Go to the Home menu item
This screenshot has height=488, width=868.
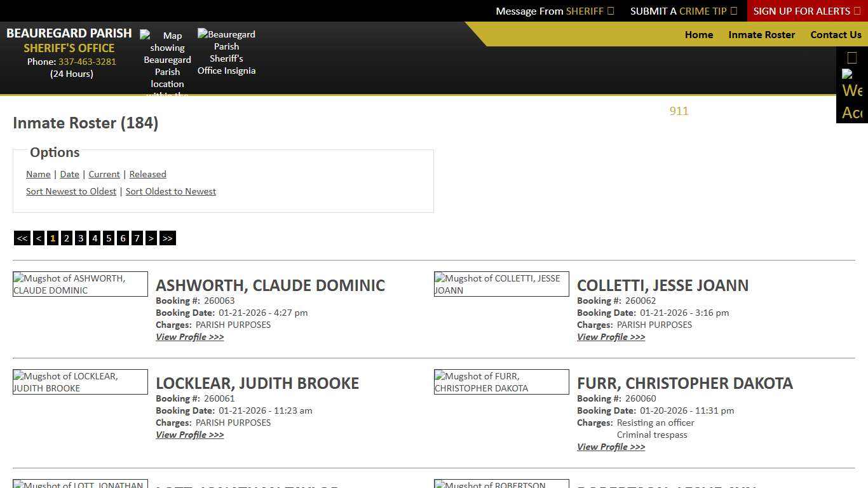[698, 35]
